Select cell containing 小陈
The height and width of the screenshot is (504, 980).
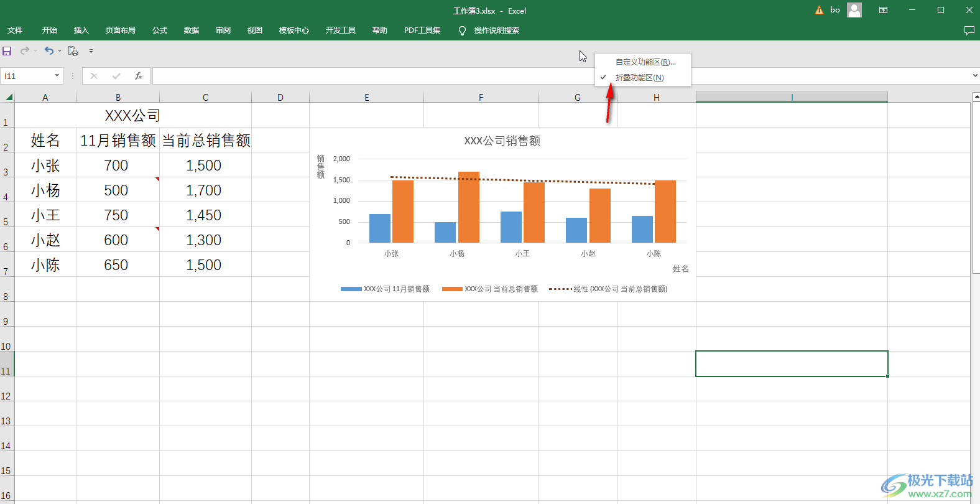coord(45,264)
